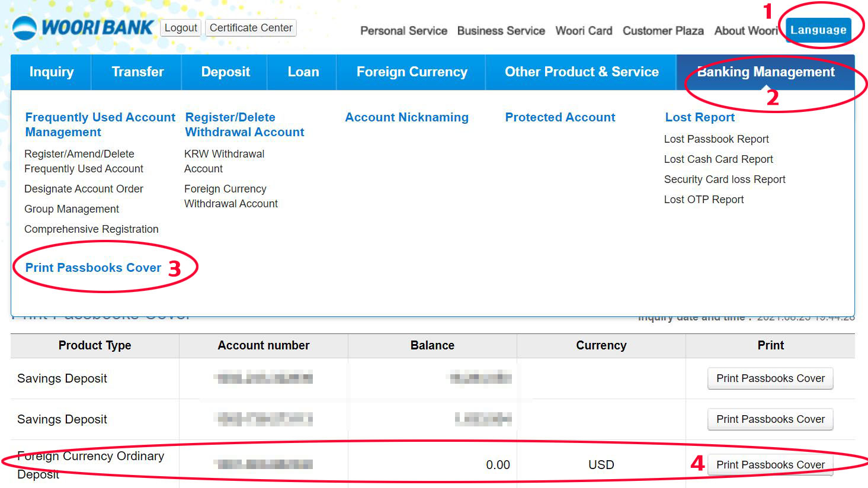Select Group Management menu item
Viewport: 868px width, 488px height.
(72, 209)
